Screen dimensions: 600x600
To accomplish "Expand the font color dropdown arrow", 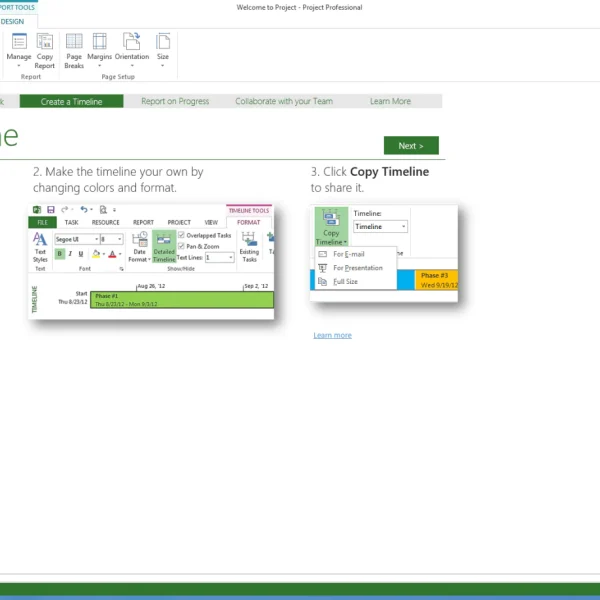I will tap(120, 254).
